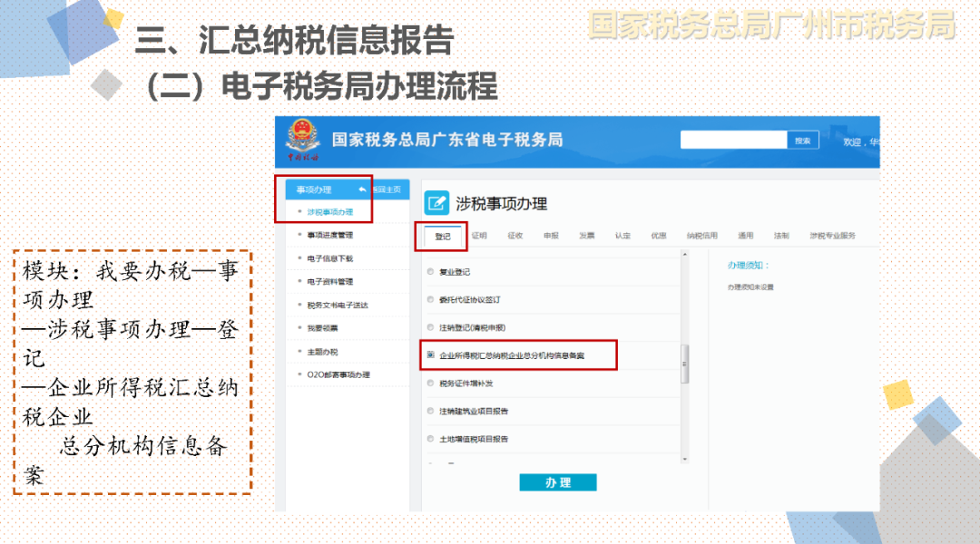Image resolution: width=980 pixels, height=544 pixels.
Task: Click the 办理须知未设置 notice text
Action: tap(750, 287)
